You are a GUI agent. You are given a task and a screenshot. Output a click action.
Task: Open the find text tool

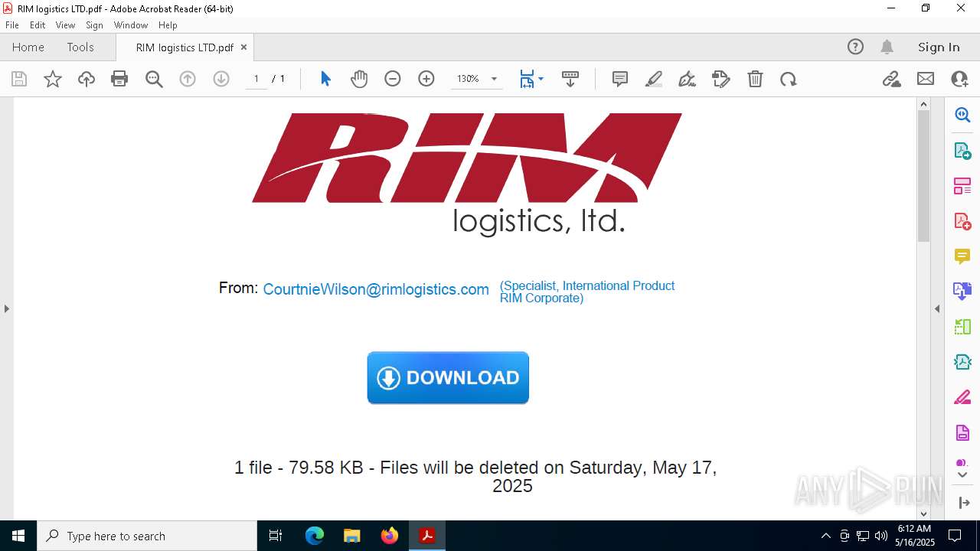coord(154,79)
